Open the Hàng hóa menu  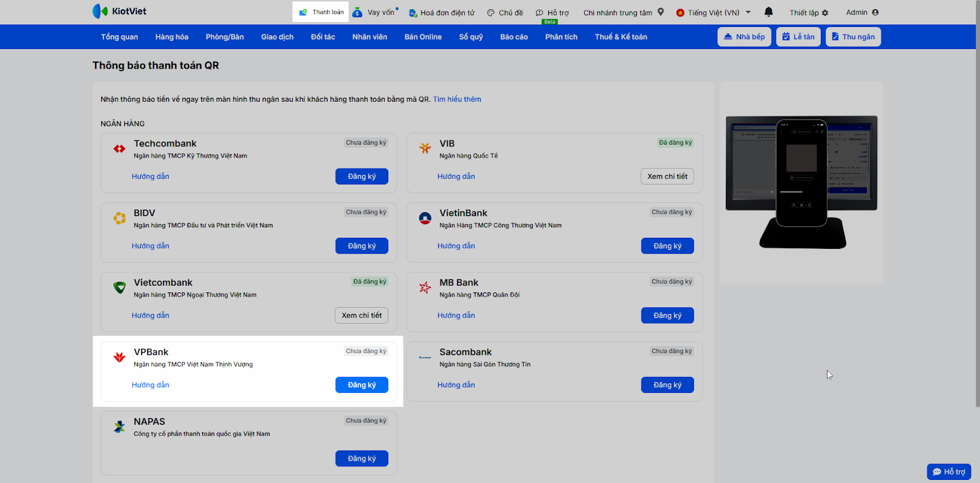(171, 37)
